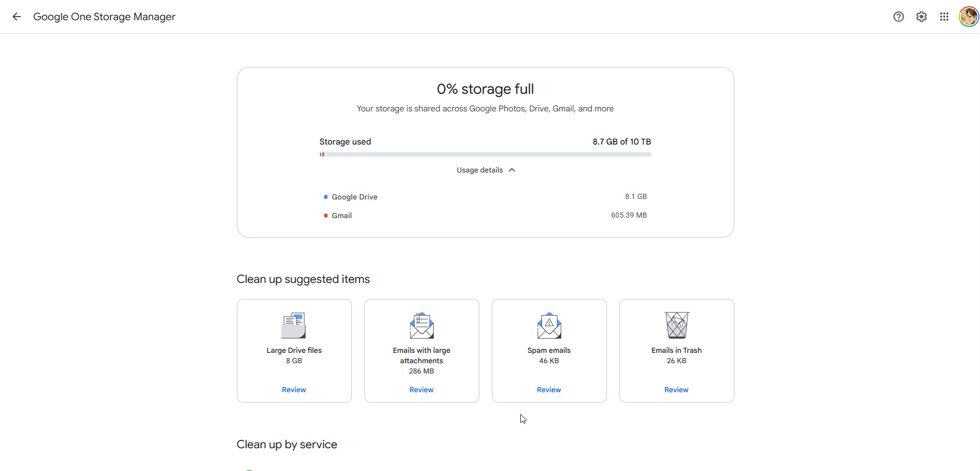Click the blue Google Drive color dot
980x471 pixels.
click(x=325, y=197)
